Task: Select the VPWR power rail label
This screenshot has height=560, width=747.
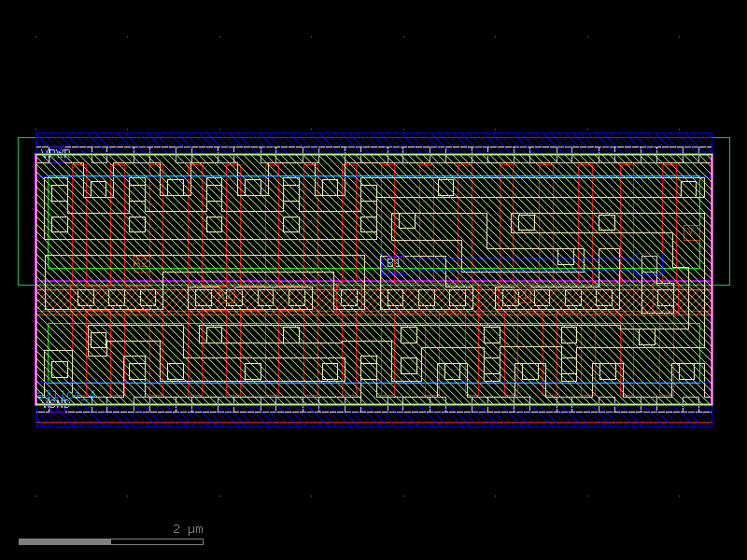Action: (x=54, y=151)
